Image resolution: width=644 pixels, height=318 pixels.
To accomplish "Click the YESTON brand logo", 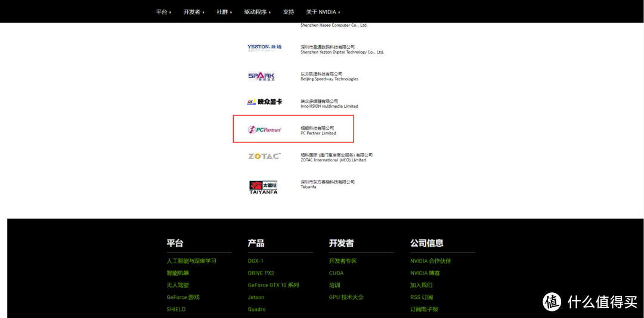I will point(265,48).
